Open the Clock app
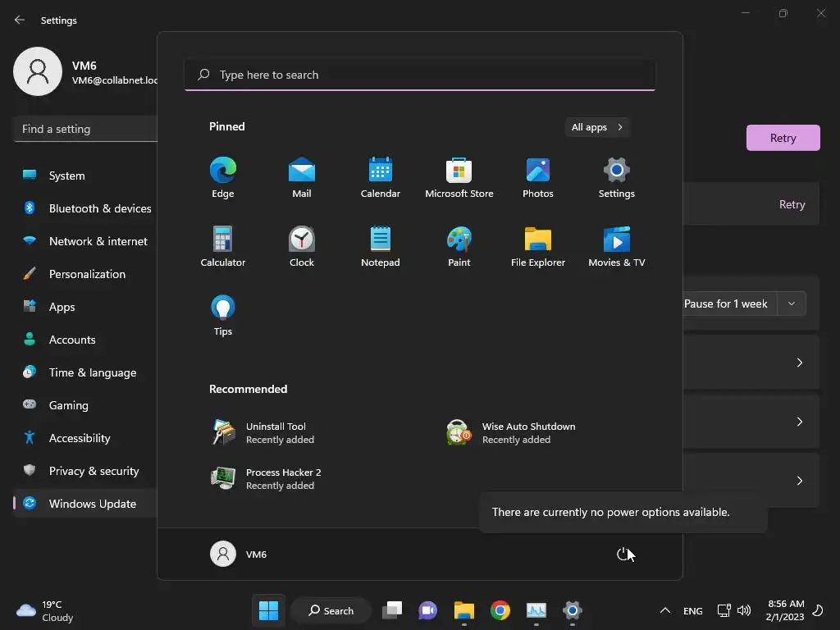Viewport: 840px width, 630px height. point(302,246)
